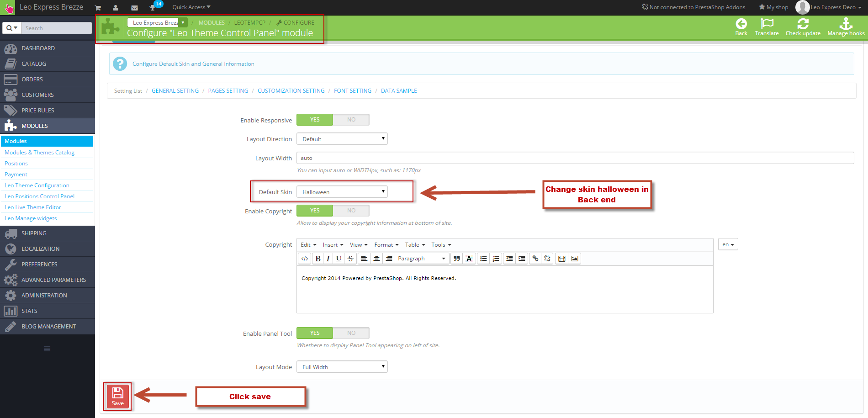Click the sidebar Search field
Screen dimensions: 868x418
click(56, 28)
